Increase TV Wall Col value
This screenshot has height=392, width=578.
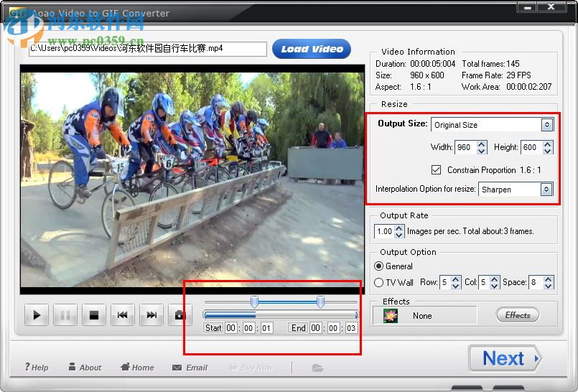[495, 279]
